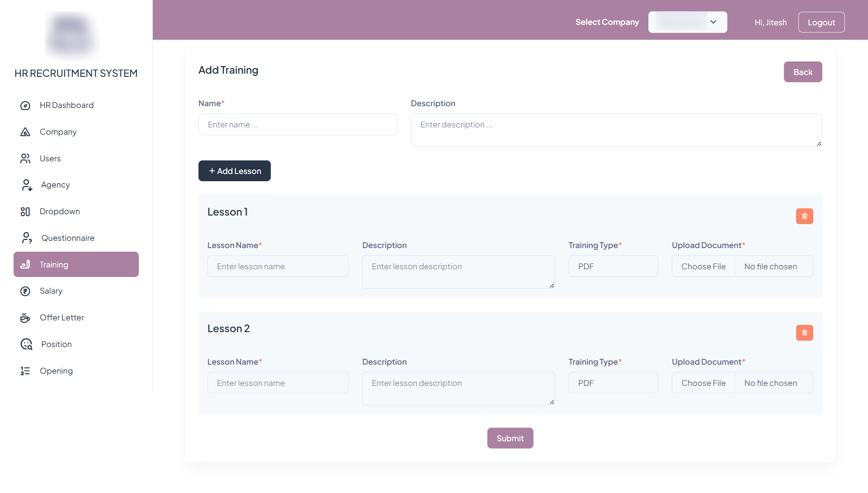This screenshot has height=493, width=868.
Task: Click the Add Training heading
Action: (228, 70)
